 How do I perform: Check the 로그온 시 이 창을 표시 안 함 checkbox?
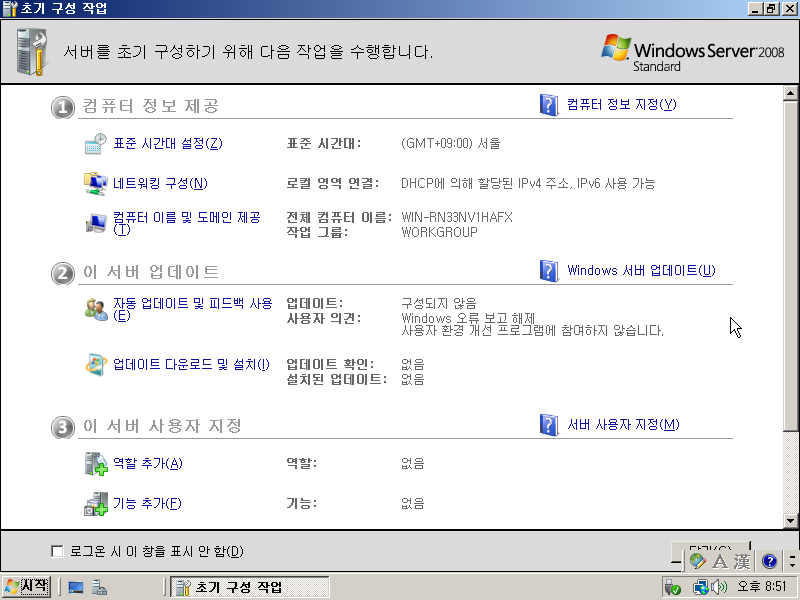click(57, 552)
